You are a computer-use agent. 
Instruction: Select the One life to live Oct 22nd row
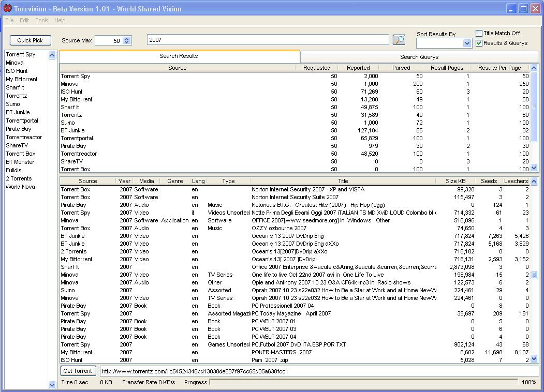tap(295, 275)
